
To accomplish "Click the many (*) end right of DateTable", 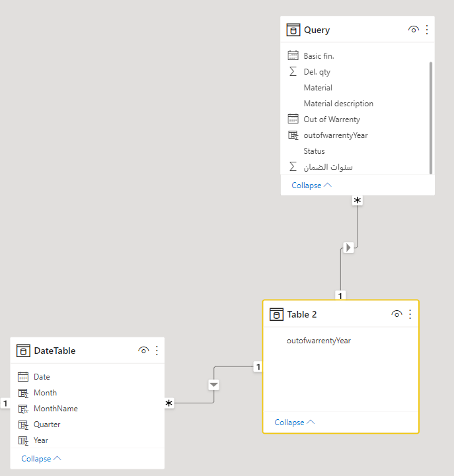I will pos(169,403).
